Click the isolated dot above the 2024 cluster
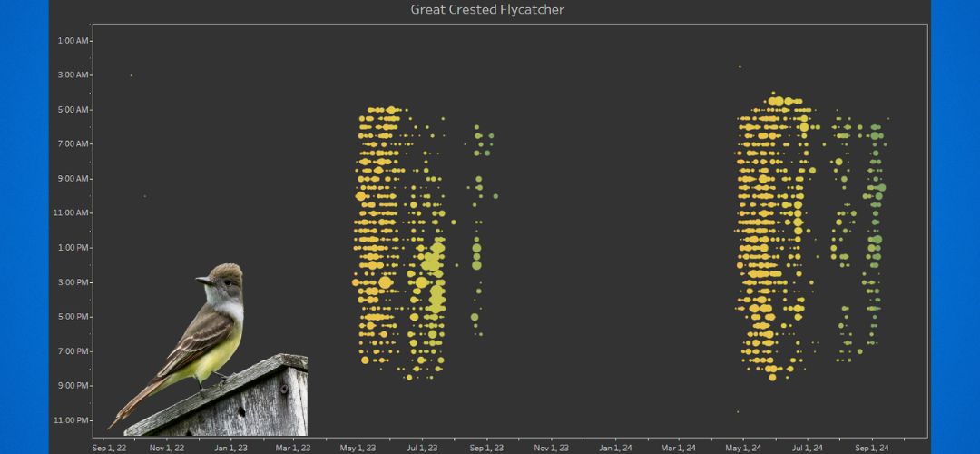 click(x=740, y=66)
